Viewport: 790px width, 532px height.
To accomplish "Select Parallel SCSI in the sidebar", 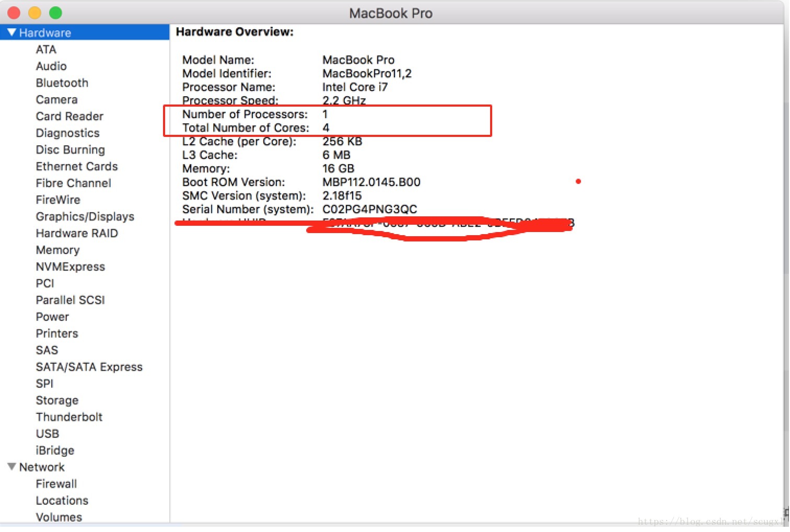I will (71, 300).
